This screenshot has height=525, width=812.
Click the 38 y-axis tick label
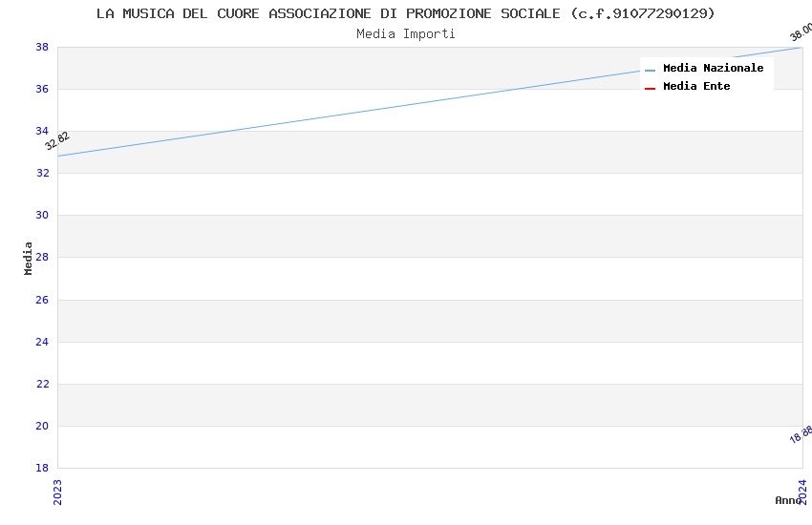click(42, 47)
